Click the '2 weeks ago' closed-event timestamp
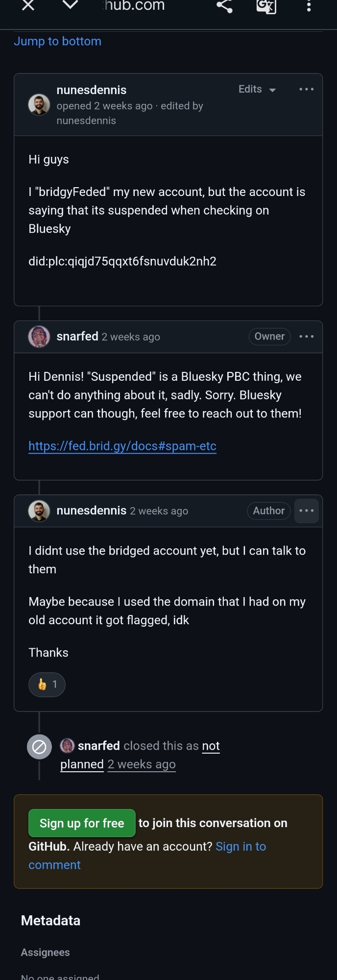Viewport: 337px width, 980px height. pyautogui.click(x=142, y=764)
